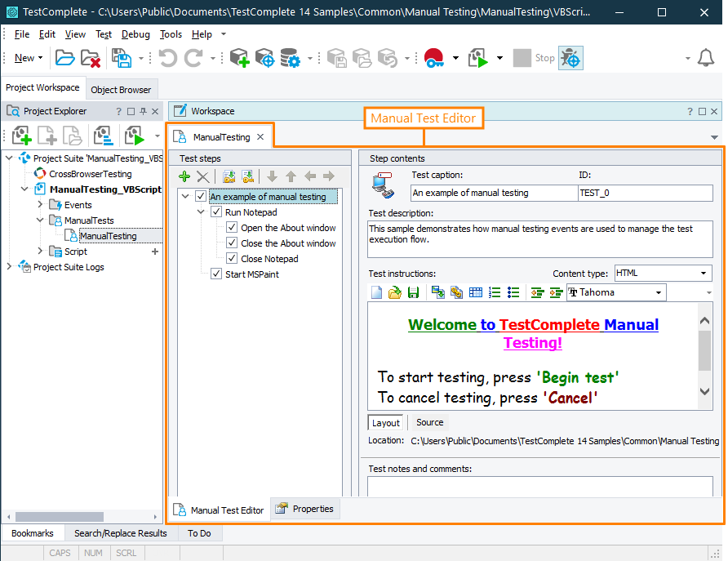Screen dimensions: 728x561
Task: Click the Save icon in the Test instructions toolbar
Action: pyautogui.click(x=413, y=292)
